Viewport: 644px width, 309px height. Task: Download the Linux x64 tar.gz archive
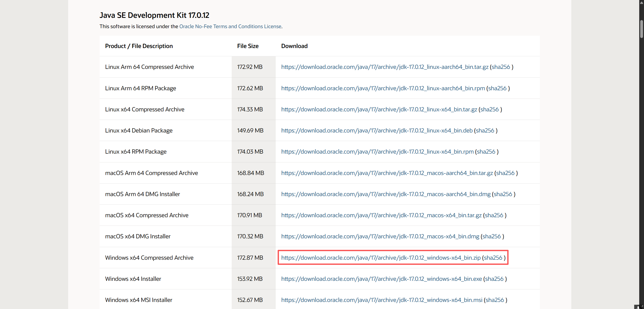379,109
